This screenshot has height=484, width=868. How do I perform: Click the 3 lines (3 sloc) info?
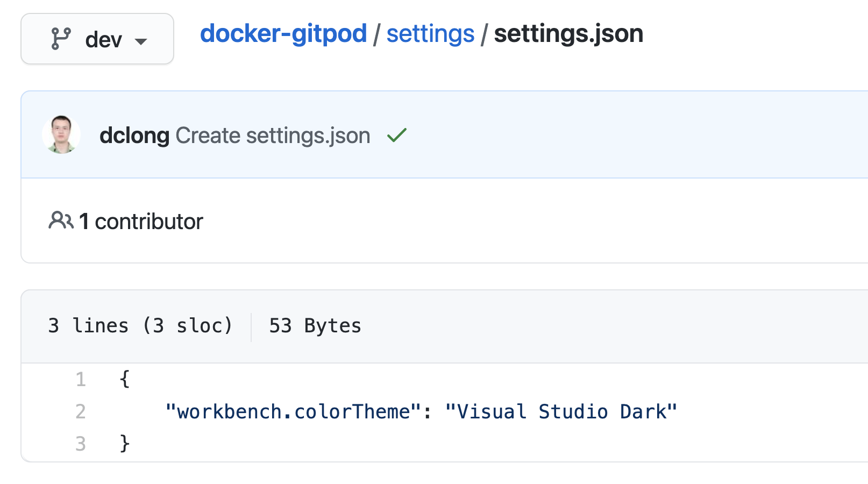[x=140, y=326]
